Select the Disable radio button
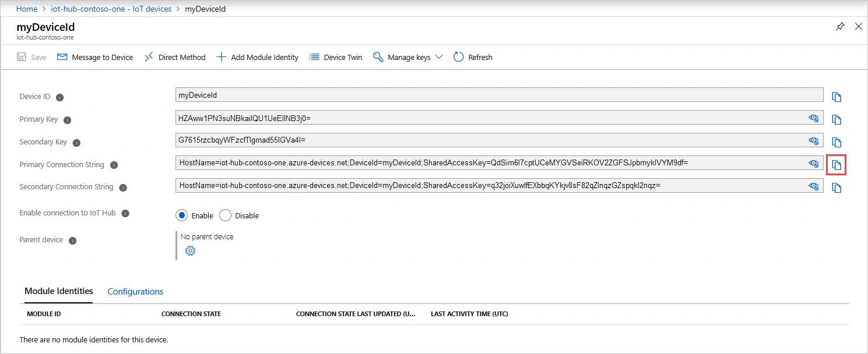This screenshot has height=354, width=868. (x=225, y=215)
